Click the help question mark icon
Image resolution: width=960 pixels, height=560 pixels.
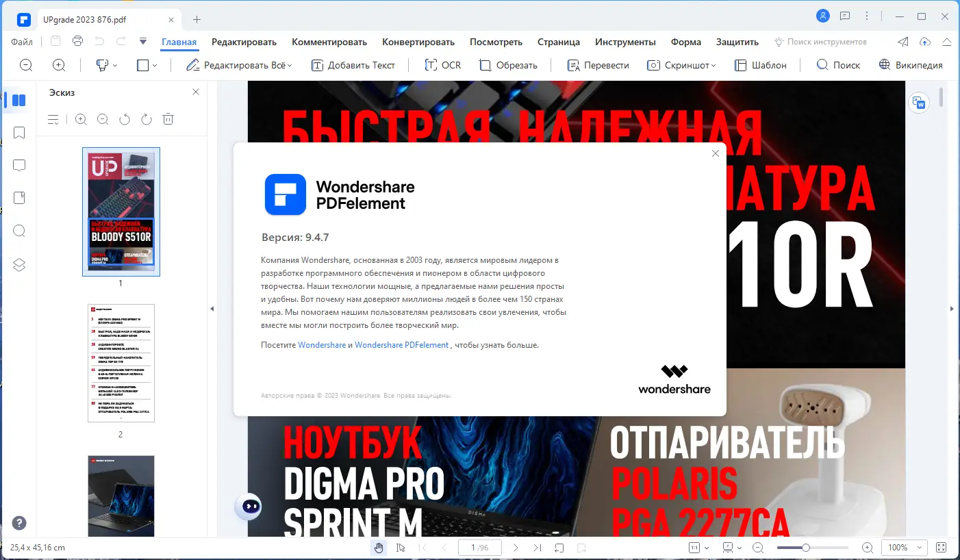(19, 523)
